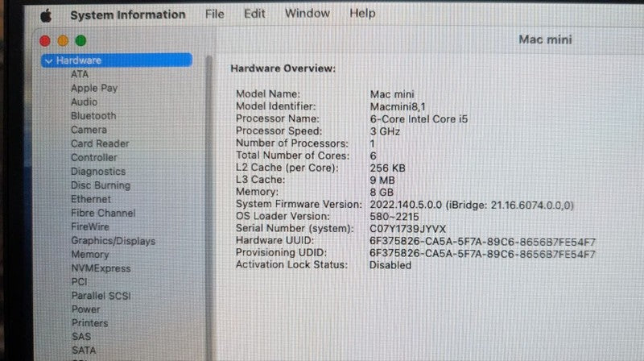Select Printers in the hardware list
The width and height of the screenshot is (644, 361).
coord(89,322)
